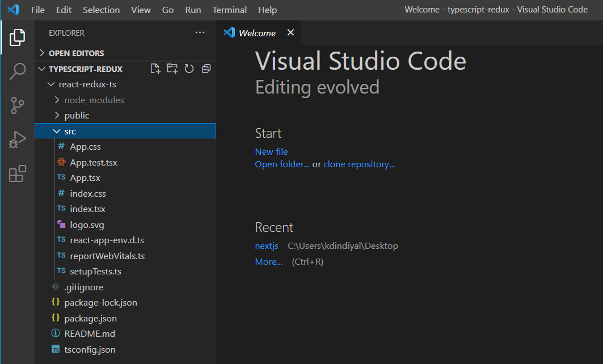Viewport: 603px width, 364px height.
Task: Click the New File icon in Explorer
Action: 155,69
